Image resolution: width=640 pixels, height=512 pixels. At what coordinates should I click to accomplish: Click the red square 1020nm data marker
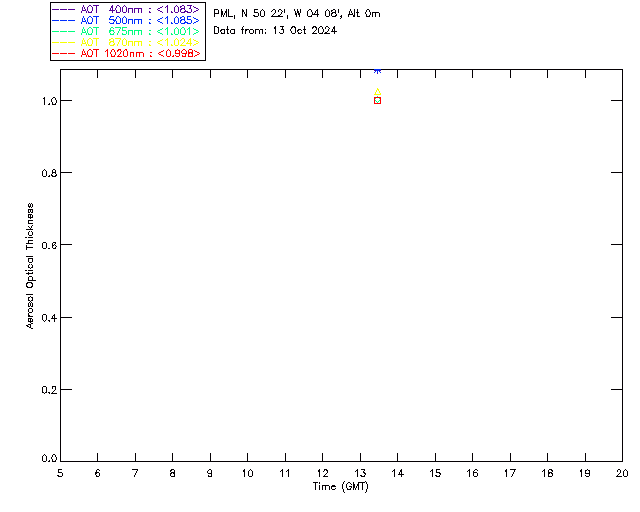pos(377,100)
